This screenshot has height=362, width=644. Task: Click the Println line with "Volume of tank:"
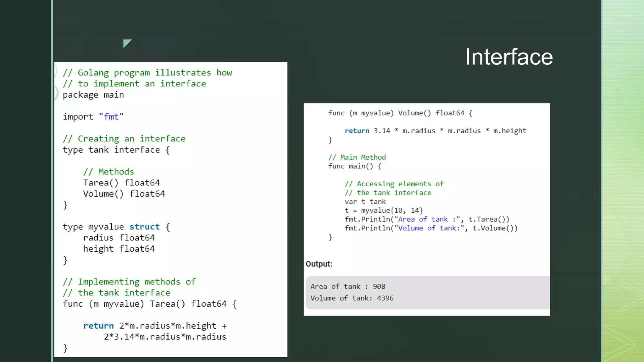431,228
